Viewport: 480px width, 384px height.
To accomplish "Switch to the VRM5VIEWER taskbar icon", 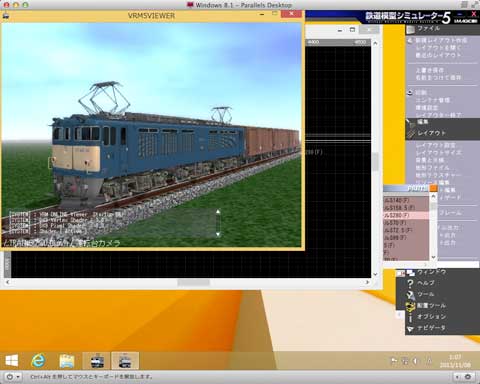I will (x=125, y=361).
